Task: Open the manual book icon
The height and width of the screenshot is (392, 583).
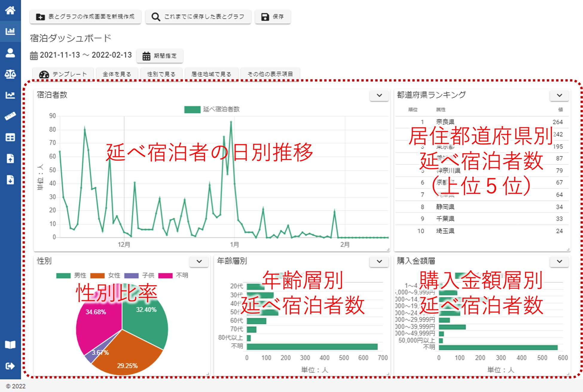Action: (x=10, y=345)
